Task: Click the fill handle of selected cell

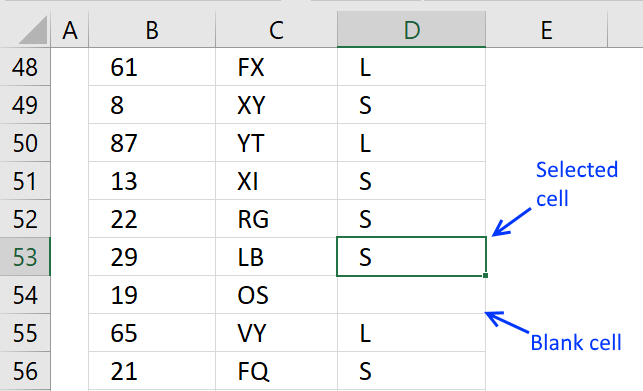Action: pos(486,275)
